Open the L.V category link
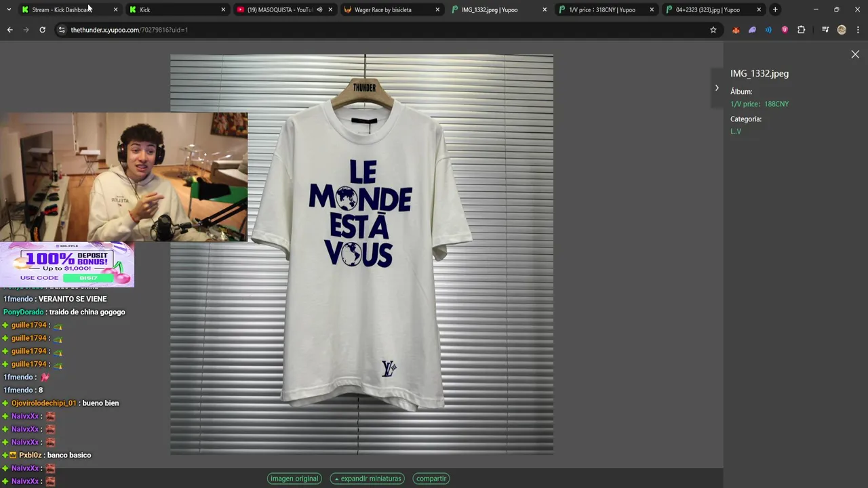Image resolution: width=868 pixels, height=488 pixels. click(x=736, y=131)
